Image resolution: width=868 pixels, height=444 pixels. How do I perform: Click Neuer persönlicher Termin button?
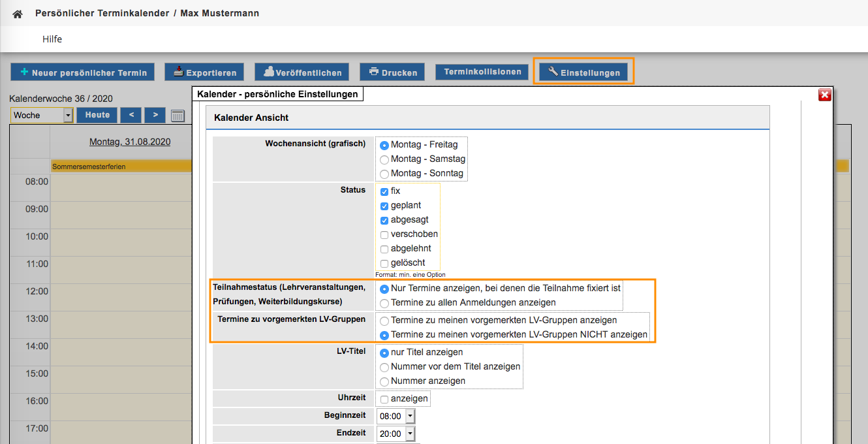point(82,72)
